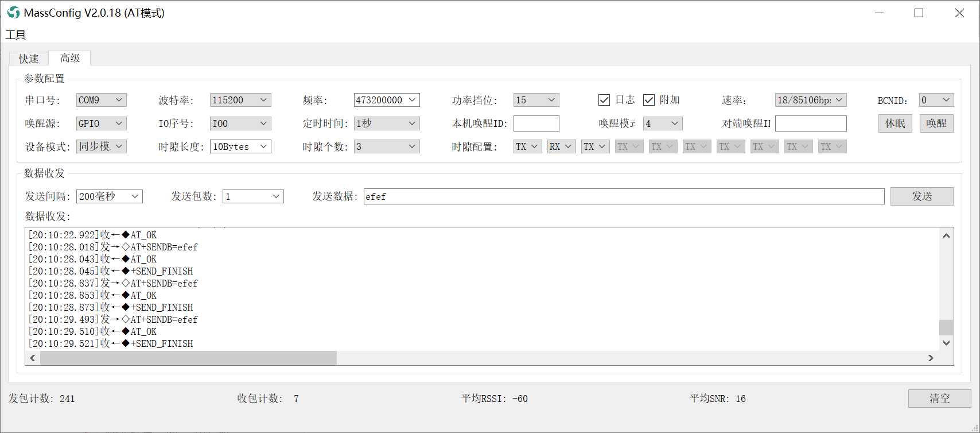
Task: Select log line timestamped 20:10:28.853
Action: pos(92,295)
